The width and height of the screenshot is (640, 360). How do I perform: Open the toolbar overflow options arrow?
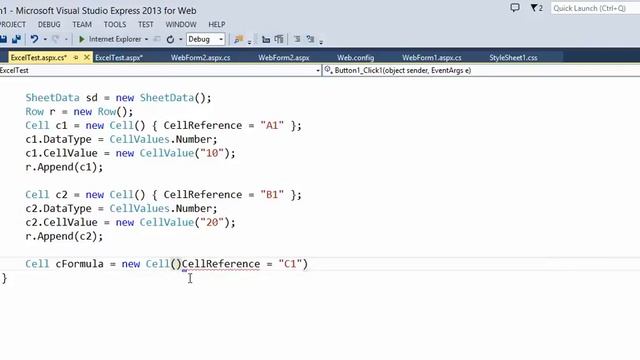click(321, 42)
